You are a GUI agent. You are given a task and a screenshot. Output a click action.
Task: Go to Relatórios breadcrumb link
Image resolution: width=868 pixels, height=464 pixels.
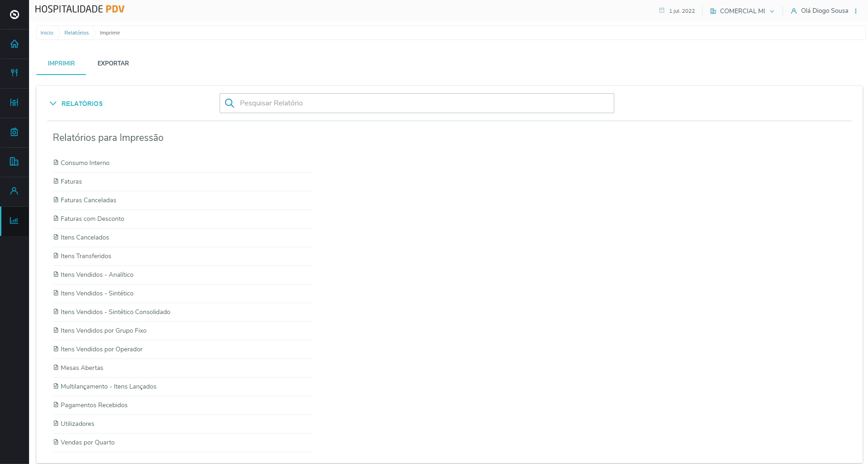(x=76, y=33)
